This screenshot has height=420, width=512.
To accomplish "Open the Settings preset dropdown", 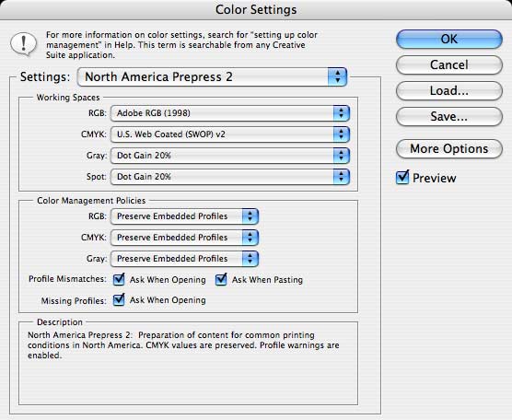I will click(212, 77).
